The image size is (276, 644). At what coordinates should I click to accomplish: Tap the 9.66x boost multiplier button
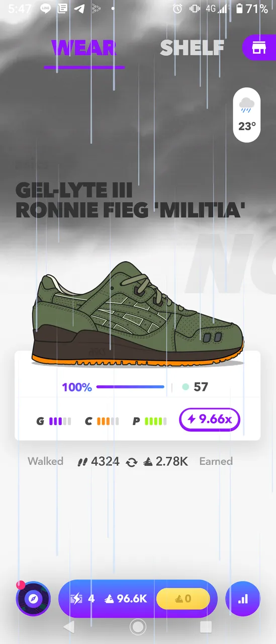coord(210,420)
